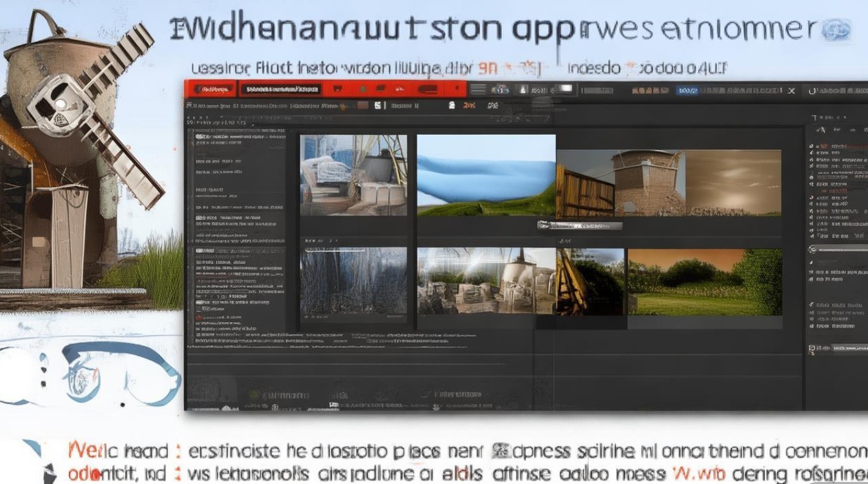Select the second outlined tab in red bar
The width and height of the screenshot is (868, 484).
(280, 89)
